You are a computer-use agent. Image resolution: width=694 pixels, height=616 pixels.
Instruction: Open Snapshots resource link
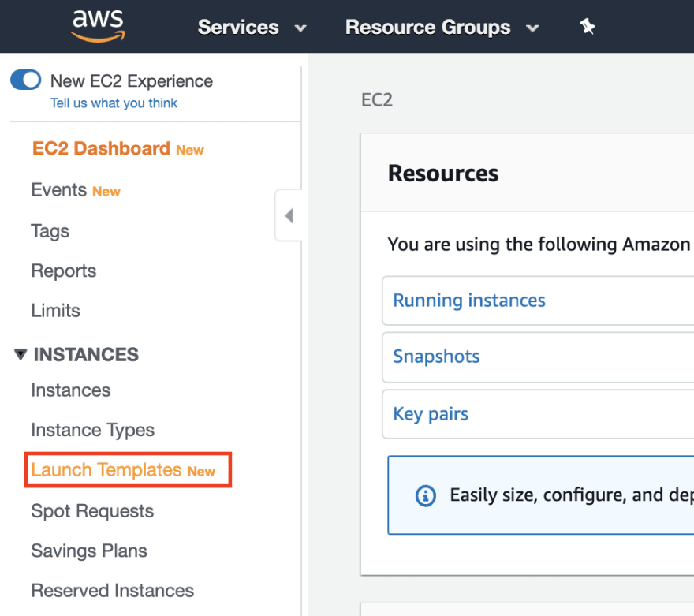pyautogui.click(x=436, y=357)
